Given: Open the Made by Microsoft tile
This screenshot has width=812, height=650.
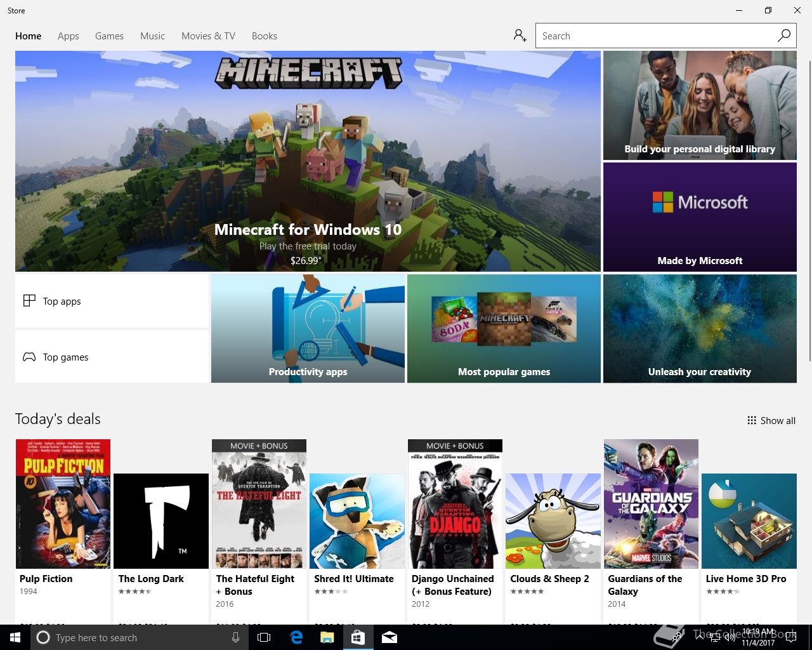Looking at the screenshot, I should [x=700, y=217].
